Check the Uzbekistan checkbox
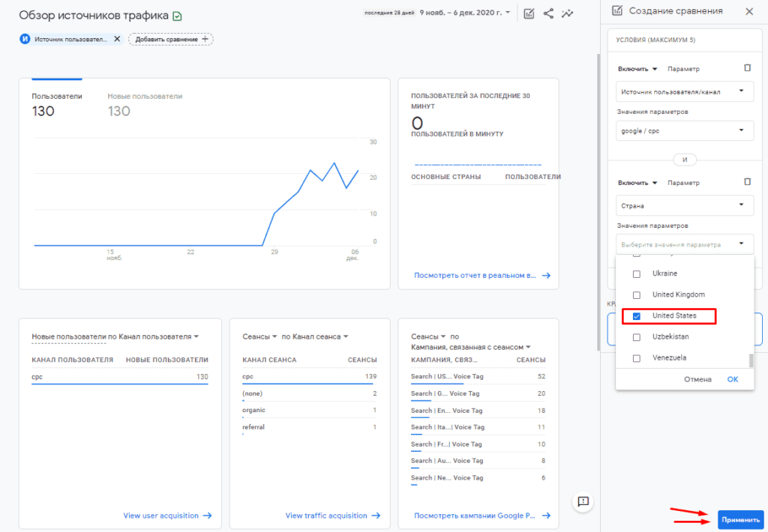 pos(636,337)
